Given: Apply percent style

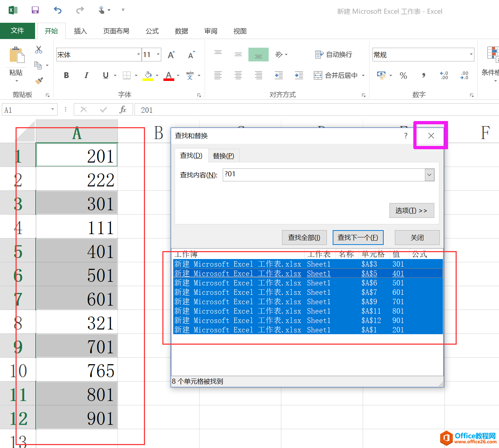Looking at the screenshot, I should tap(404, 76).
